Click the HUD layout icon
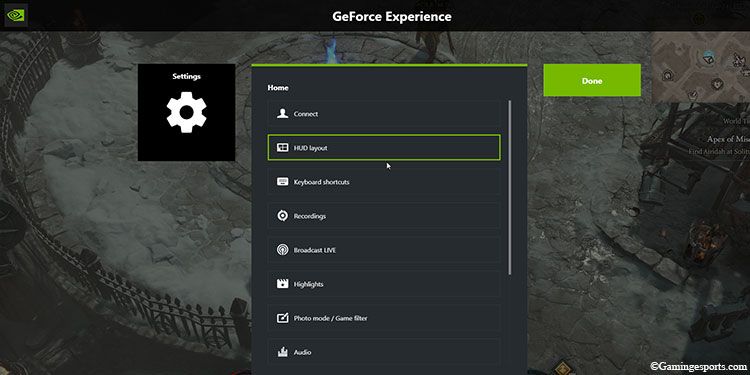This screenshot has height=375, width=750. (283, 148)
